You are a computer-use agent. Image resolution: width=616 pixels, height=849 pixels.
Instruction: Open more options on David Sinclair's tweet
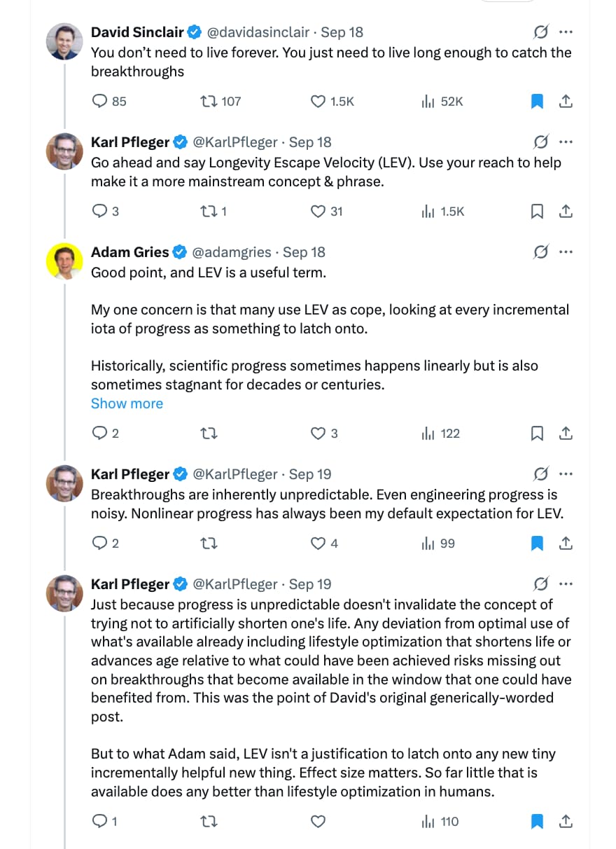tap(566, 32)
